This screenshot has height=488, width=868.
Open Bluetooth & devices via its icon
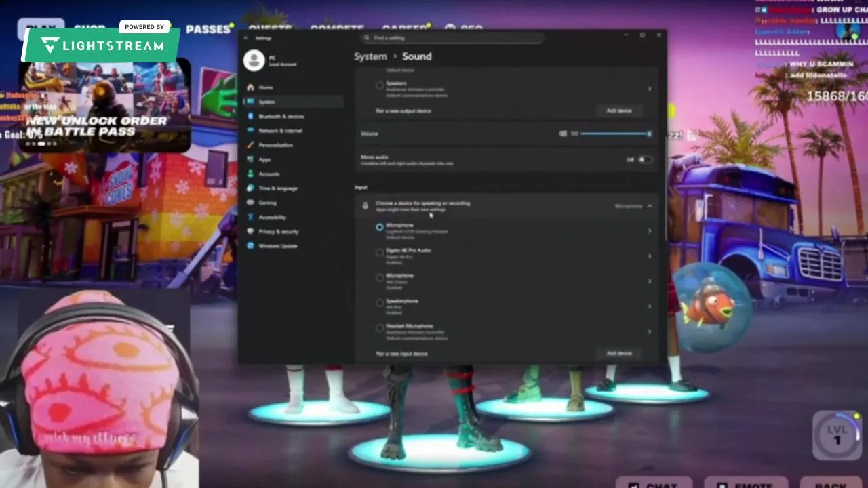point(251,116)
